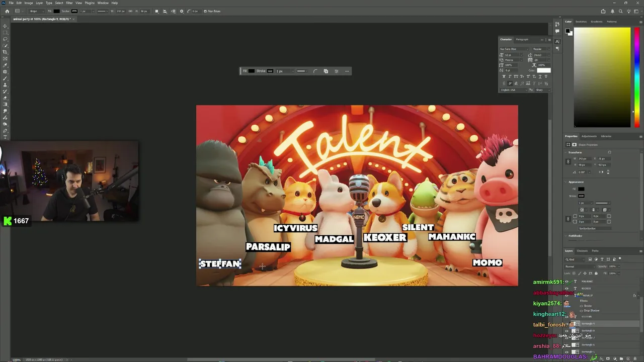Open font family dropdown in Character panel
This screenshot has width=644, height=362.
coord(514,49)
